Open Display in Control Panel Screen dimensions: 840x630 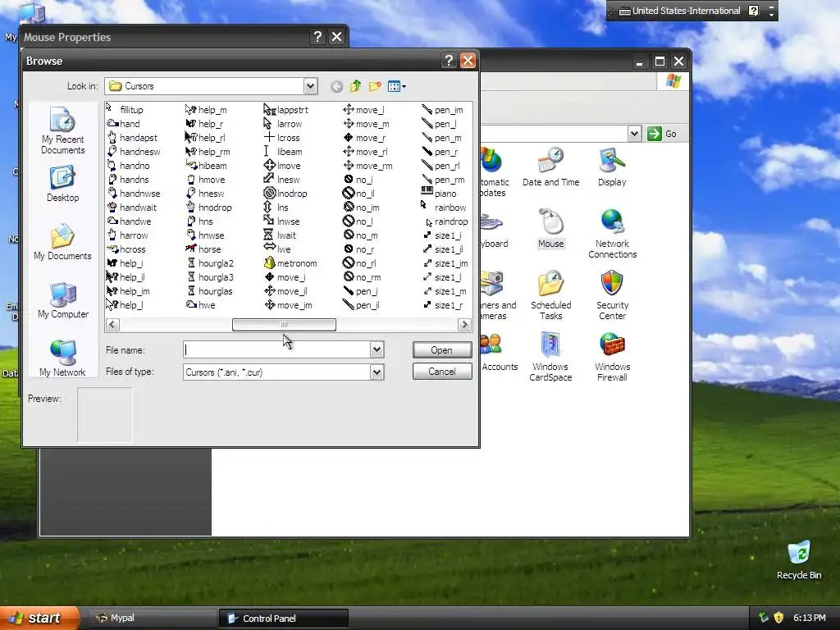pyautogui.click(x=612, y=167)
